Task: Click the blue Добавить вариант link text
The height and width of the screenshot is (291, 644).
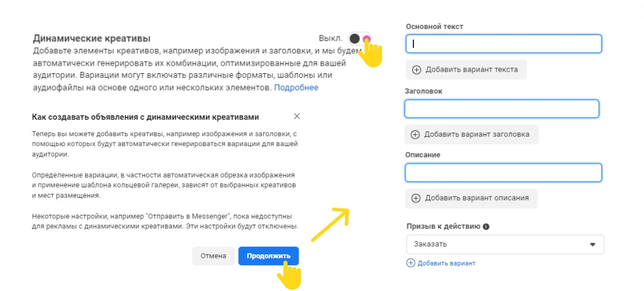Action: click(x=447, y=264)
